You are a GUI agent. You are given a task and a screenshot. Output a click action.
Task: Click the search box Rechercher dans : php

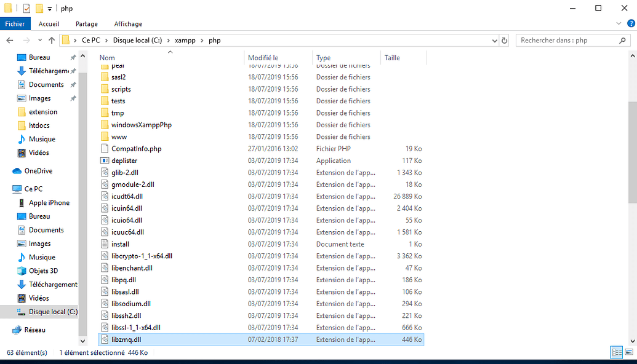(566, 41)
